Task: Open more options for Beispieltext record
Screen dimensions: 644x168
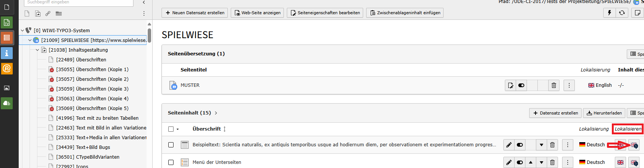Action: tap(568, 145)
